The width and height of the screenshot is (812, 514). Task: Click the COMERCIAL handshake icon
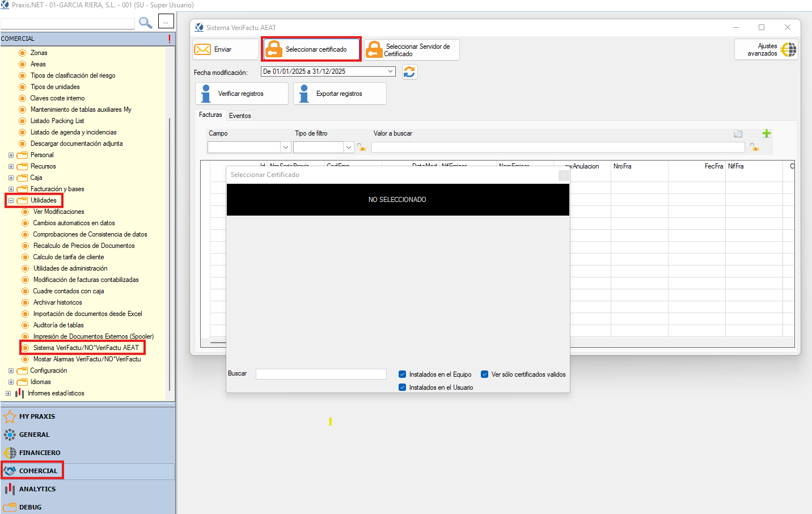10,471
